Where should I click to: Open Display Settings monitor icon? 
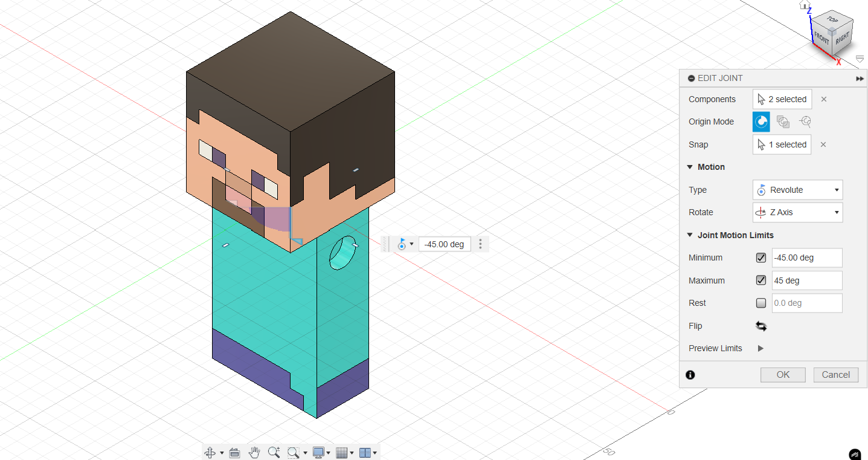[x=319, y=452]
